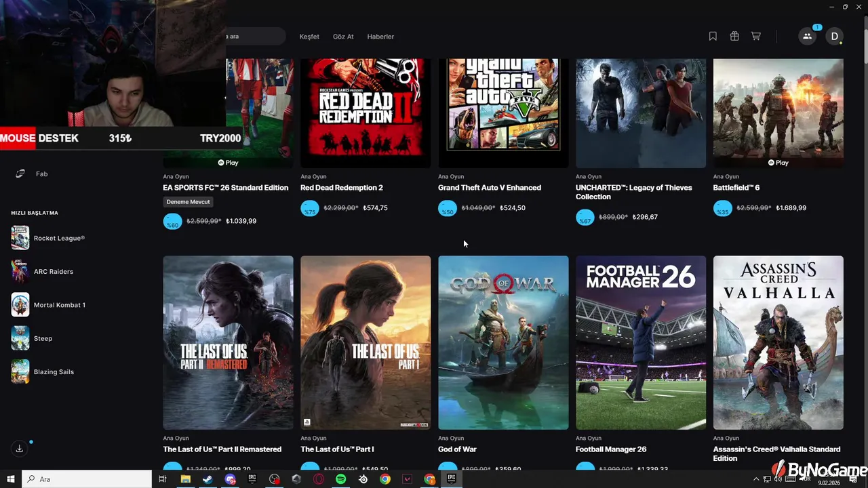
Task: Open the gift redeem icon
Action: coord(734,37)
